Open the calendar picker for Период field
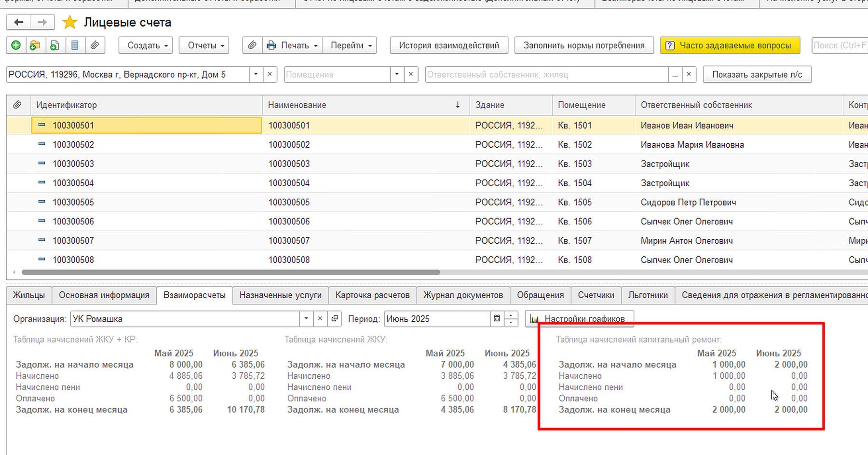This screenshot has width=868, height=455. click(497, 319)
